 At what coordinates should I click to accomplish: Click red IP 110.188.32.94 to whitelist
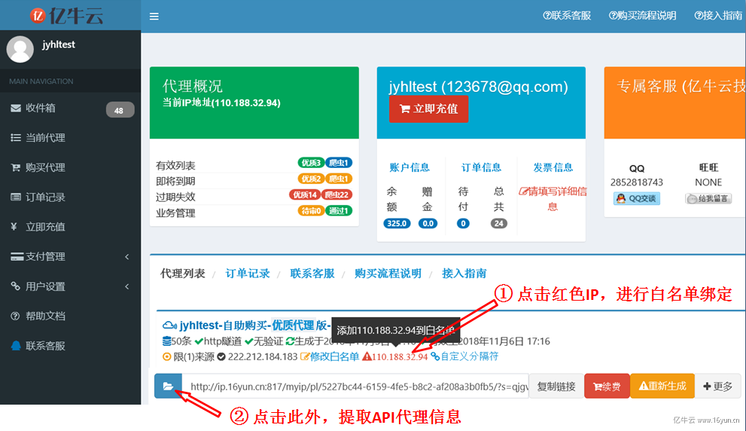395,356
